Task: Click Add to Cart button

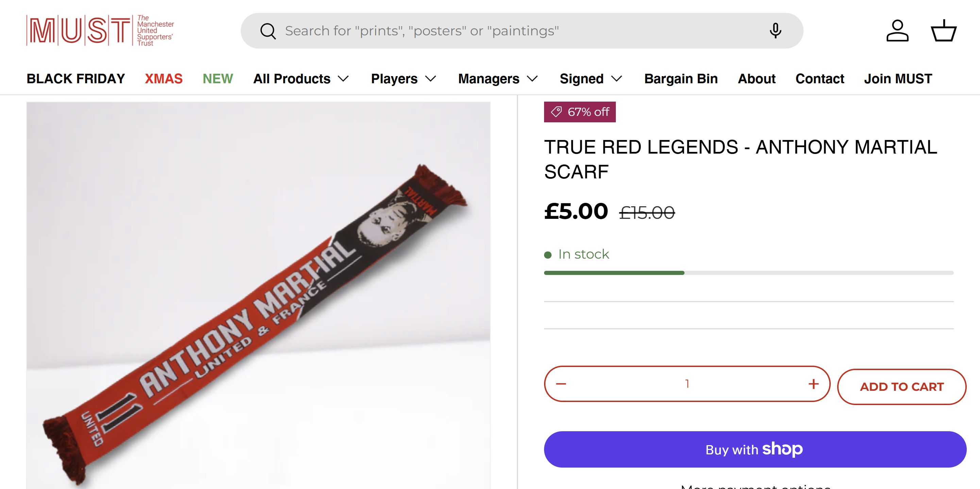Action: (902, 387)
